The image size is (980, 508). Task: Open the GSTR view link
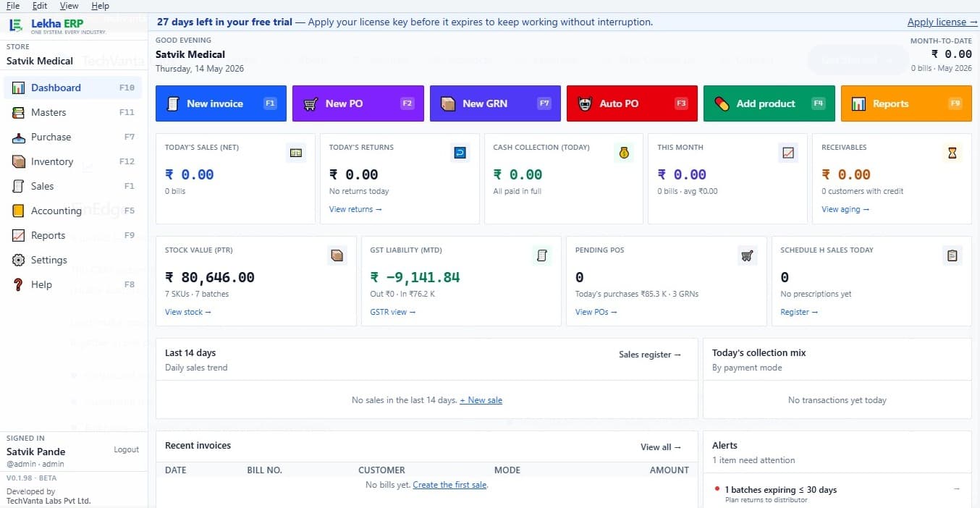click(x=393, y=312)
